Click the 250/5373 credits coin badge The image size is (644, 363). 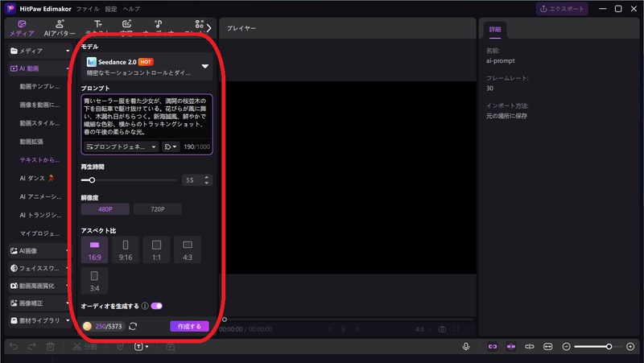point(103,326)
